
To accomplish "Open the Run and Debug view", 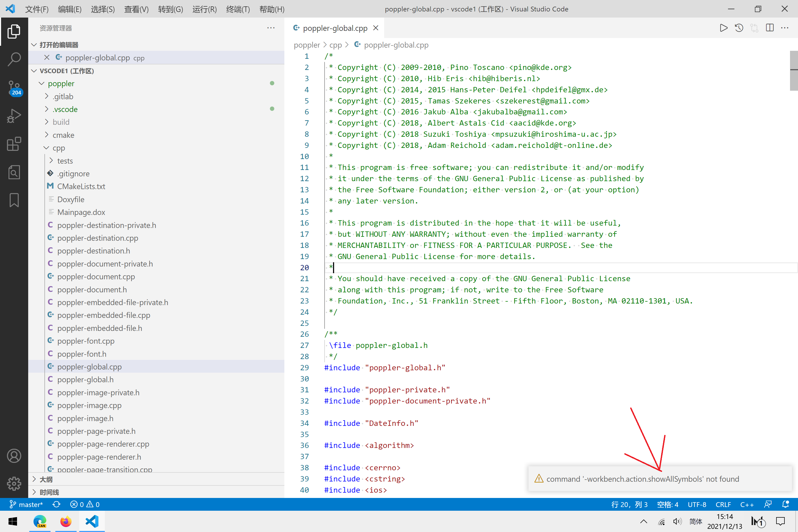I will tap(14, 116).
